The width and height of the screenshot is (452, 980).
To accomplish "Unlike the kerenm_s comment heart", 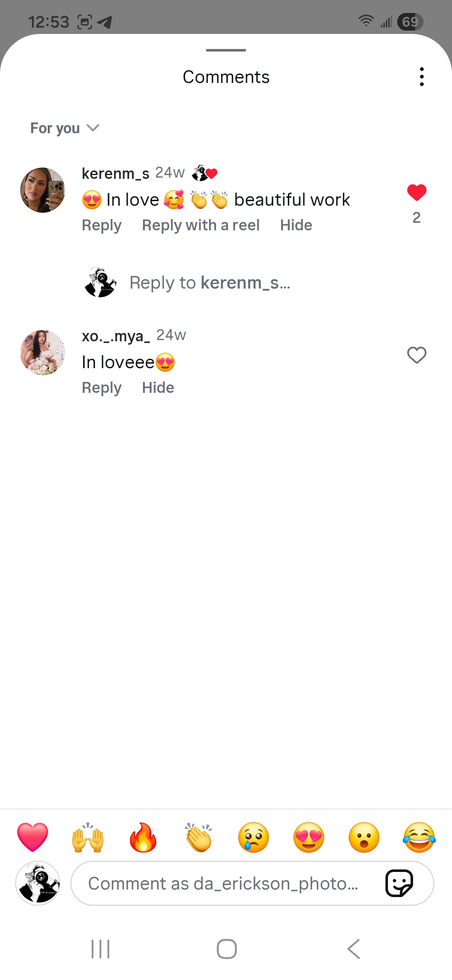I will tap(416, 193).
